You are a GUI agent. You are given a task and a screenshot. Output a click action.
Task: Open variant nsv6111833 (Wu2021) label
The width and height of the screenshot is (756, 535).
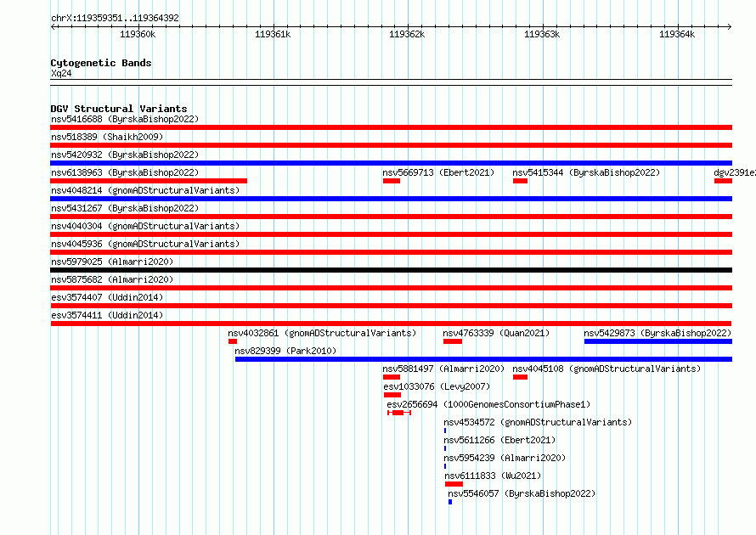(493, 476)
